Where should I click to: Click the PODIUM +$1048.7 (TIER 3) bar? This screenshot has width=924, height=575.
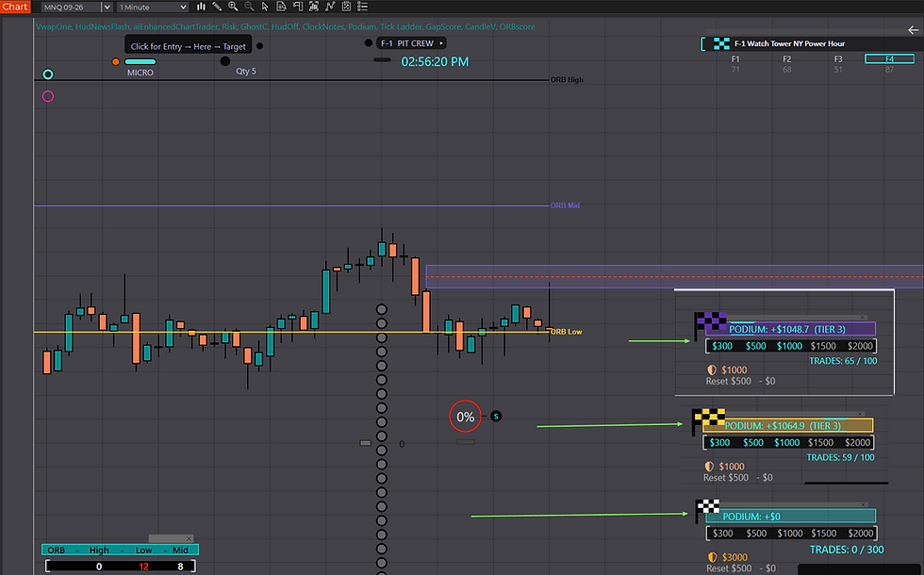point(790,329)
